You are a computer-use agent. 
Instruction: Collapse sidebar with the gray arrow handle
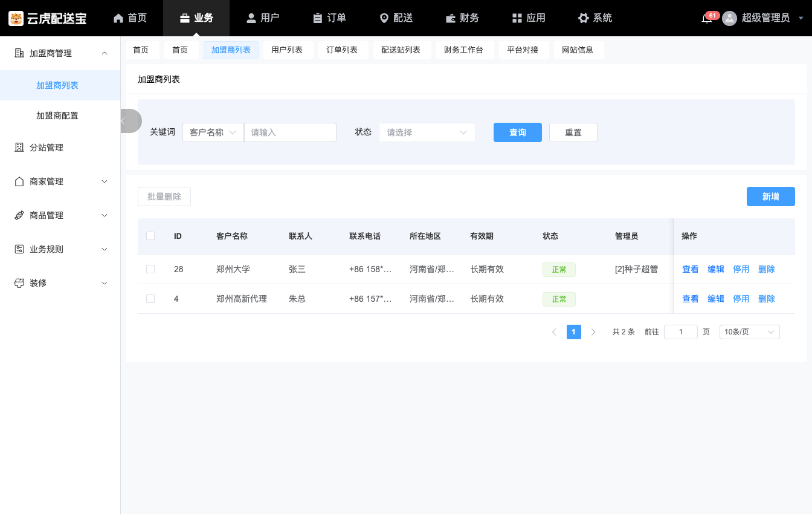[x=130, y=121]
